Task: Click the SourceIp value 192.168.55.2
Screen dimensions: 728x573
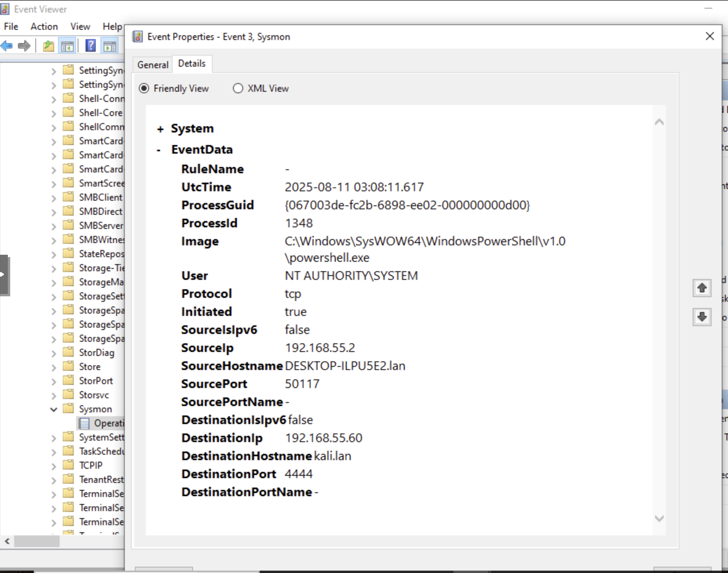Action: [x=320, y=348]
